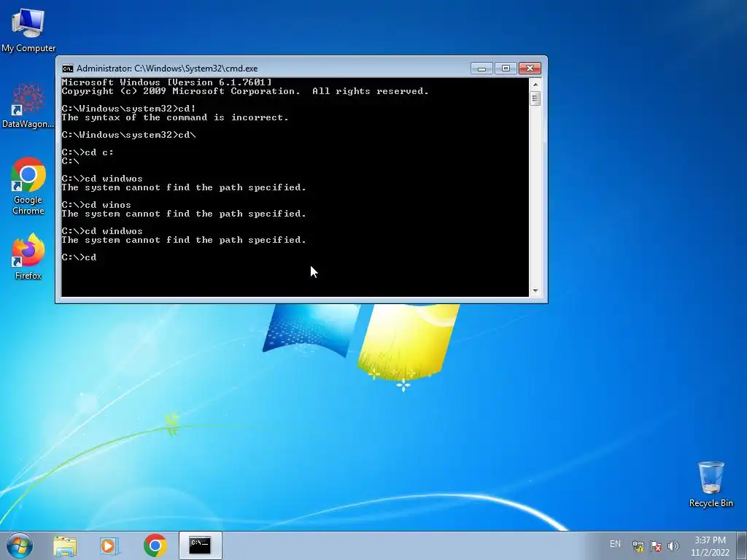Image resolution: width=747 pixels, height=560 pixels.
Task: Open the Windows Start menu orb
Action: pos(20,545)
